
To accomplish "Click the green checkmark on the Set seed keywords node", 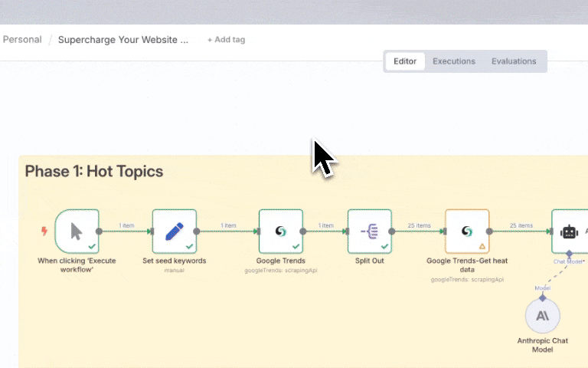I will click(189, 246).
